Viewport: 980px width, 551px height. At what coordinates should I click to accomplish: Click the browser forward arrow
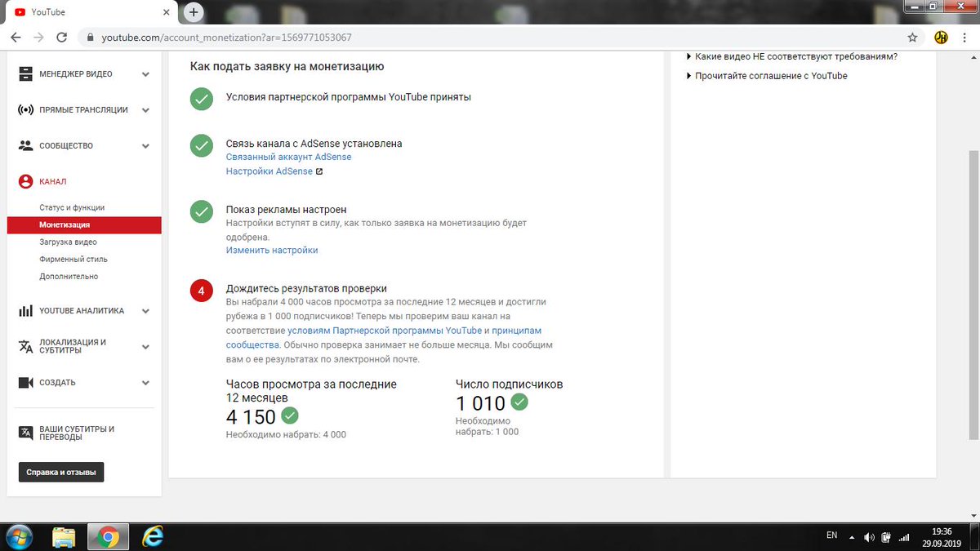tap(38, 38)
